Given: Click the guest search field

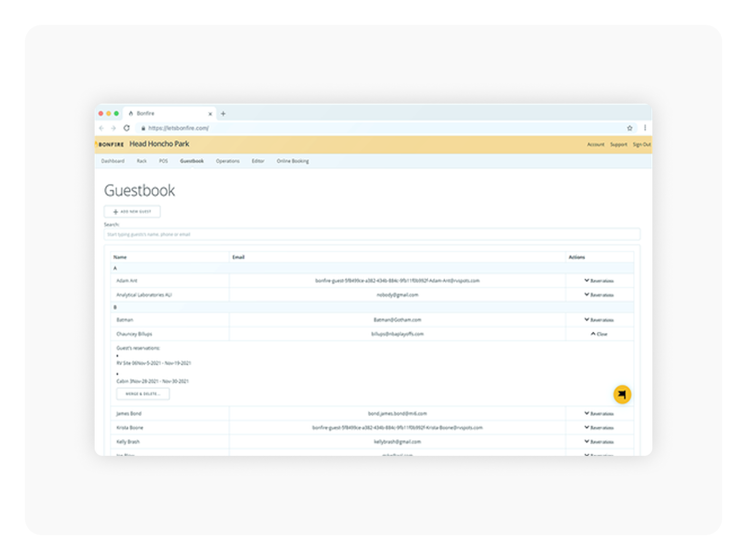Looking at the screenshot, I should click(x=372, y=234).
